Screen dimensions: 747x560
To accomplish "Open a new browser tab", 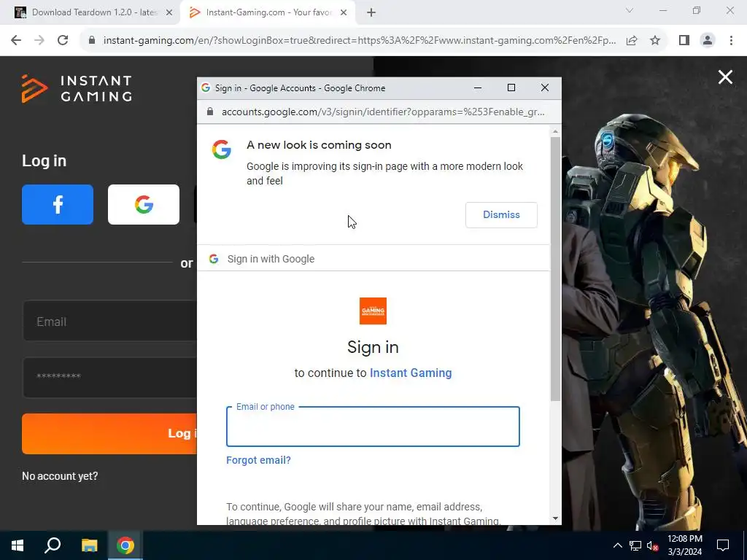I will click(371, 13).
